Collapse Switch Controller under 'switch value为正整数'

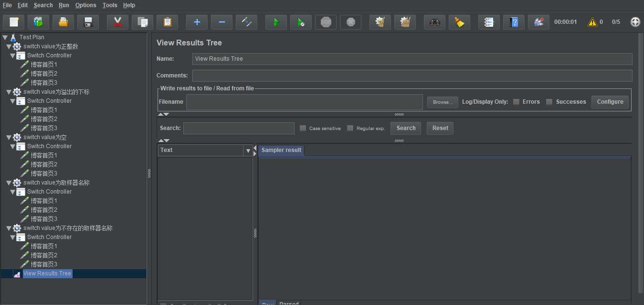12,55
